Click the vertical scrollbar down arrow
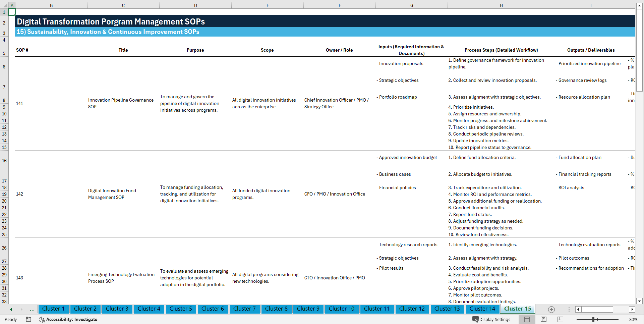This screenshot has height=324, width=644. (x=640, y=301)
